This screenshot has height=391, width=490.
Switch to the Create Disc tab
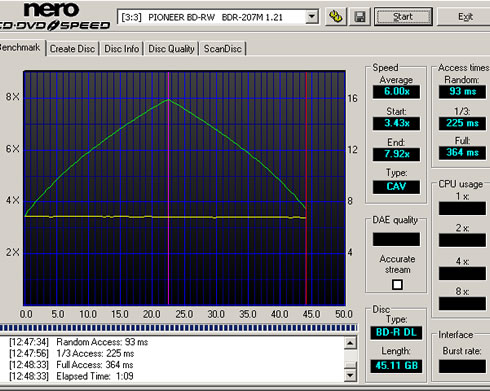(x=72, y=49)
